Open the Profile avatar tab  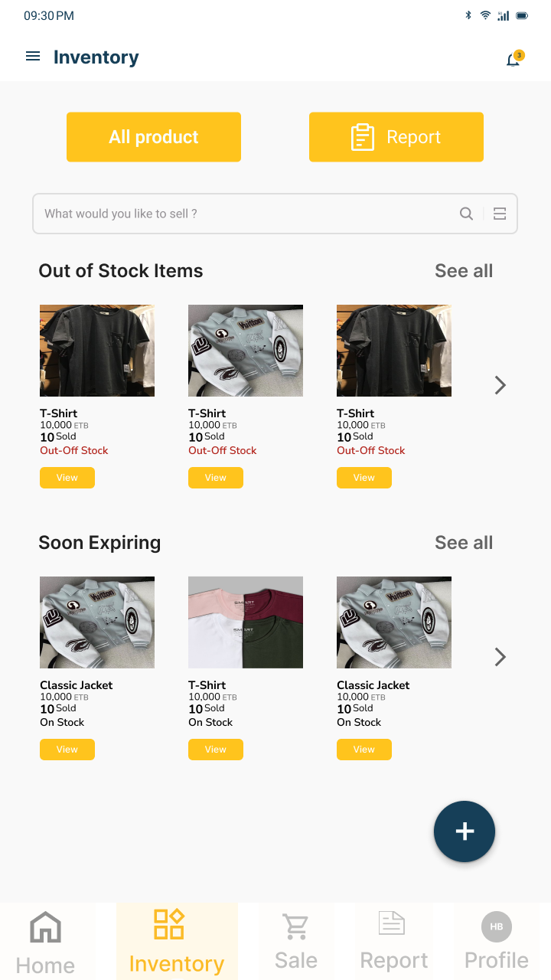pos(496,942)
